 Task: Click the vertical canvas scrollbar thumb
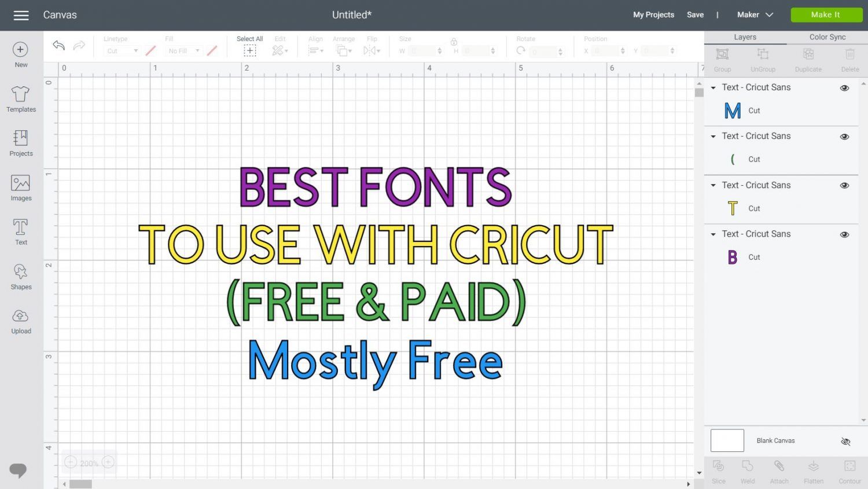coord(699,93)
